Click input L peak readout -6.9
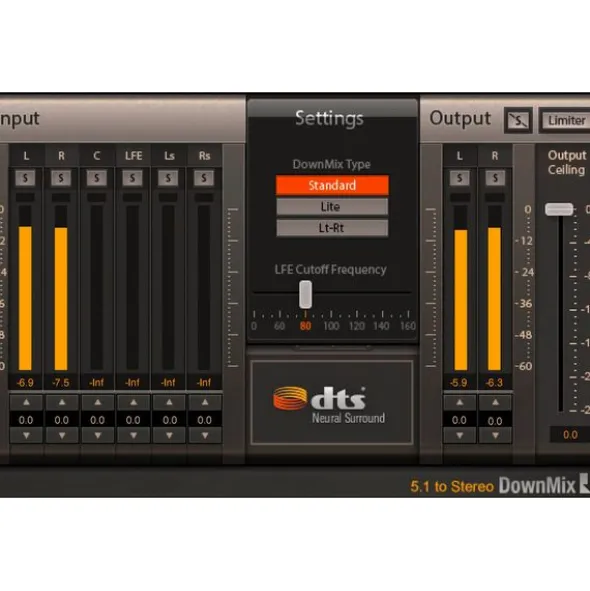Screen dimensions: 590x591 click(25, 383)
